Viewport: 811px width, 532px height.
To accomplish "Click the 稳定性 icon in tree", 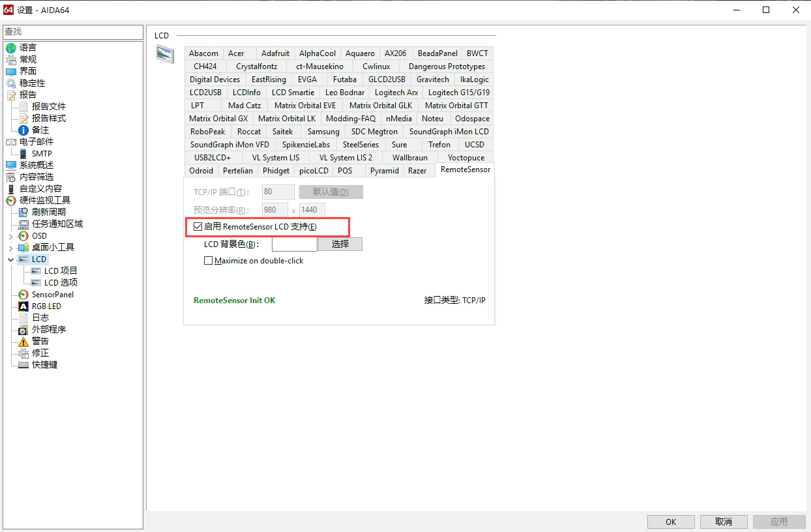I will tap(10, 83).
